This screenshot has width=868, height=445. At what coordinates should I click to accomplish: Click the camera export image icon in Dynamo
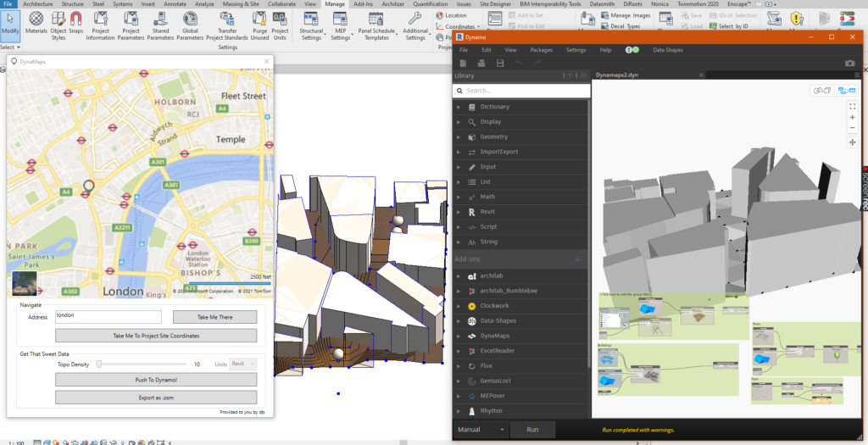click(x=849, y=63)
